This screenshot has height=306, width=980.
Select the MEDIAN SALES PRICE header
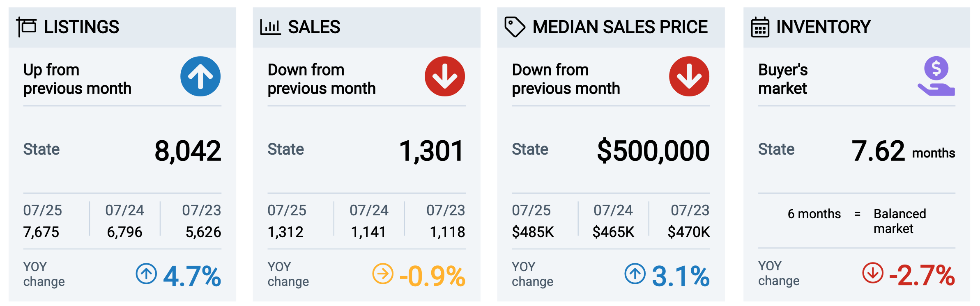coord(611,27)
